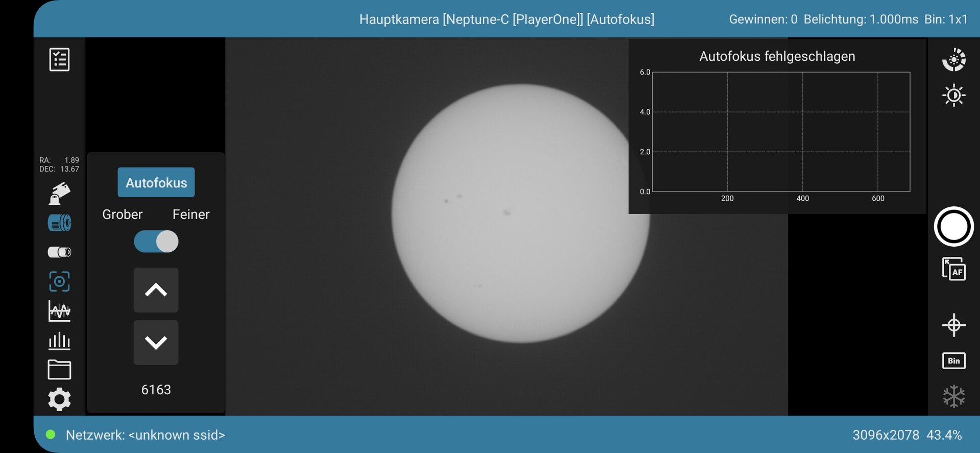980x453 pixels.
Task: Click the 3096x2078 resolution readout
Action: [x=886, y=435]
